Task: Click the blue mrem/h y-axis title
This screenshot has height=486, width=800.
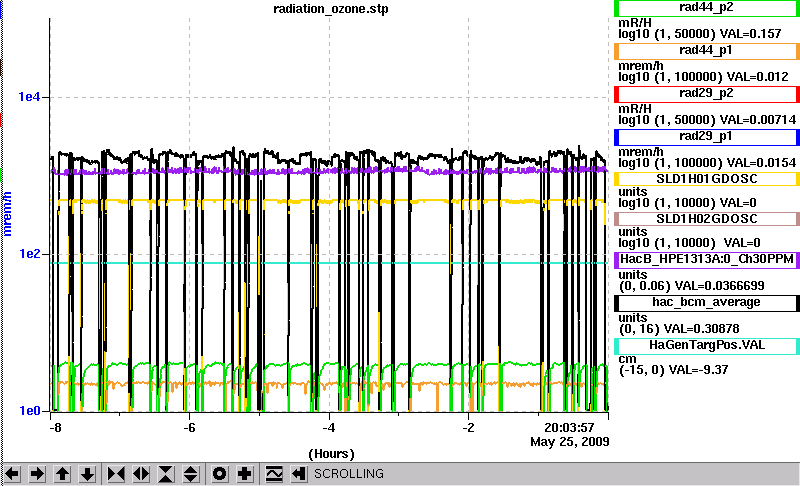Action: 8,214
